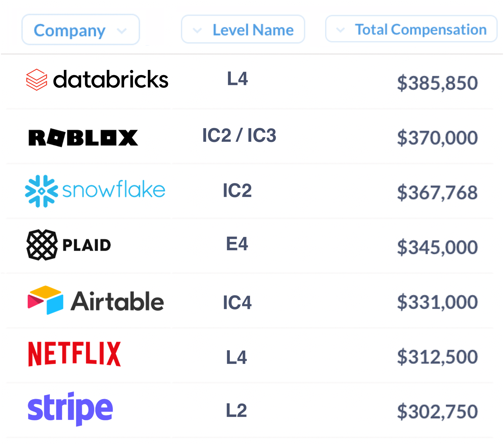Image resolution: width=504 pixels, height=444 pixels.
Task: Select the $385,850 compensation value
Action: pos(437,83)
